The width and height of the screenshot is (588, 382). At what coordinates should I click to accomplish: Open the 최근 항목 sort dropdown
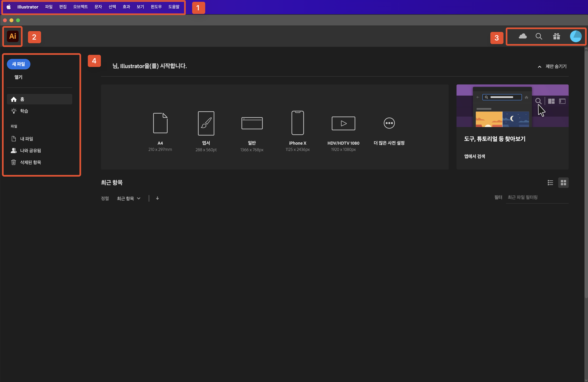coord(129,198)
